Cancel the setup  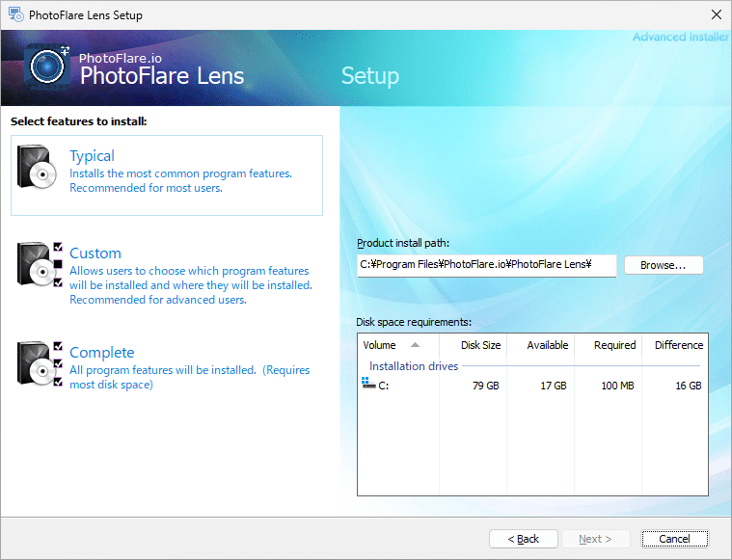point(674,539)
